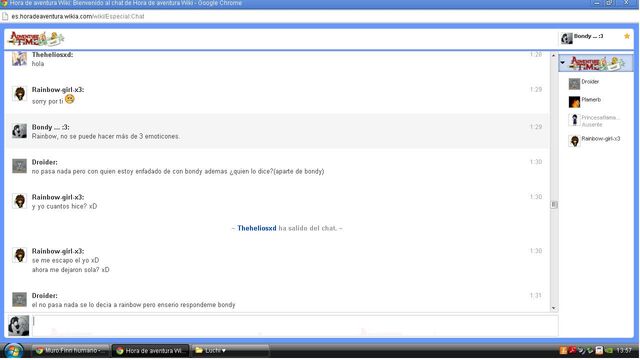
Task: Click Princesaflama avatar marked Ausente
Action: tap(574, 120)
